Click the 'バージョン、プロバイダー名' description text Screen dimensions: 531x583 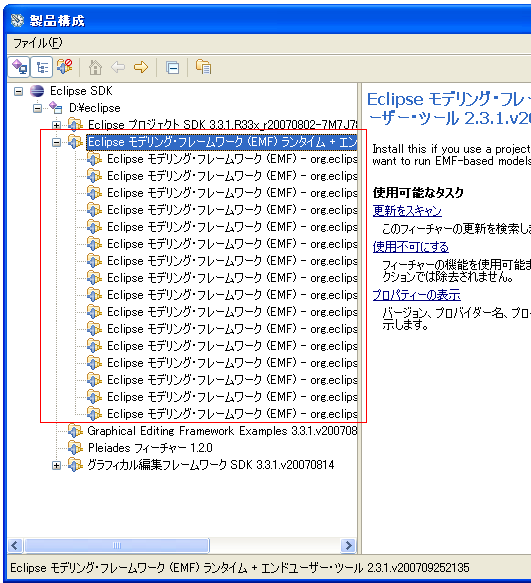click(456, 319)
